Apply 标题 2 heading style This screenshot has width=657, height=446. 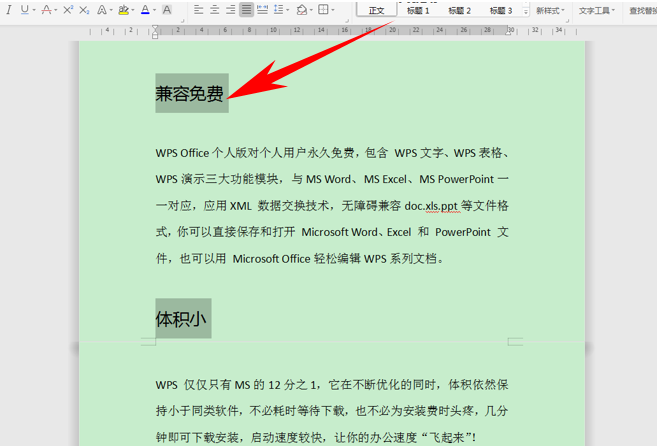click(459, 10)
